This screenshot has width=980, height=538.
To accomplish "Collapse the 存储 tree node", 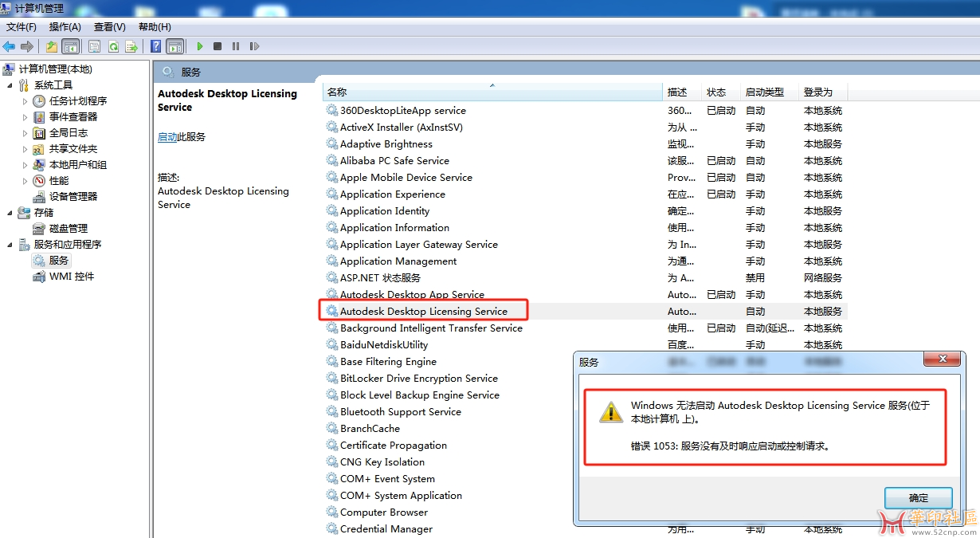I will pyautogui.click(x=10, y=213).
